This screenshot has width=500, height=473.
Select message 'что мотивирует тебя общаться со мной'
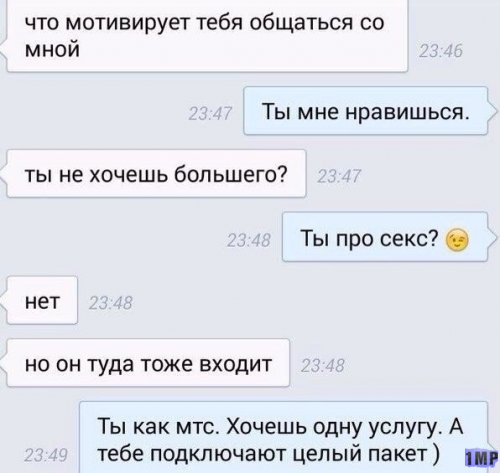point(207,36)
